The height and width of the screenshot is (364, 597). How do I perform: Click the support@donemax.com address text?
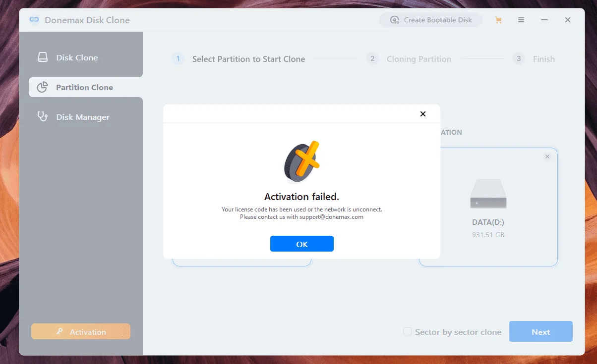click(x=331, y=217)
